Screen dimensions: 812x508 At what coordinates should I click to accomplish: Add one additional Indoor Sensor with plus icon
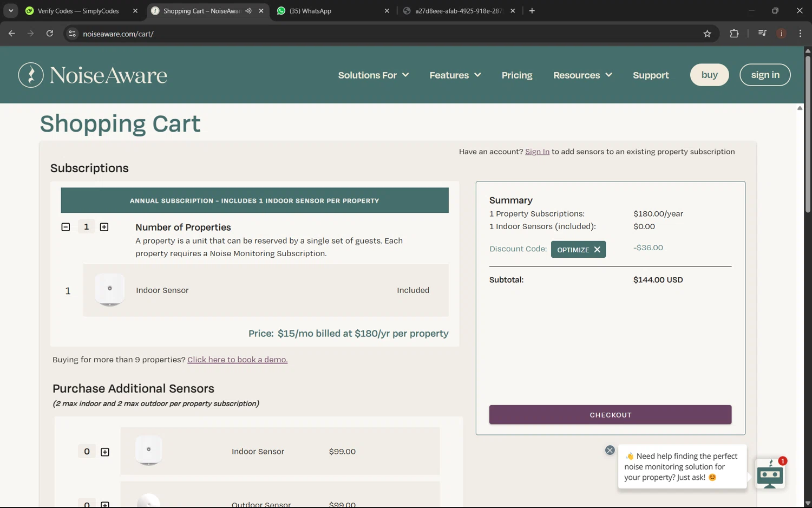[105, 452]
